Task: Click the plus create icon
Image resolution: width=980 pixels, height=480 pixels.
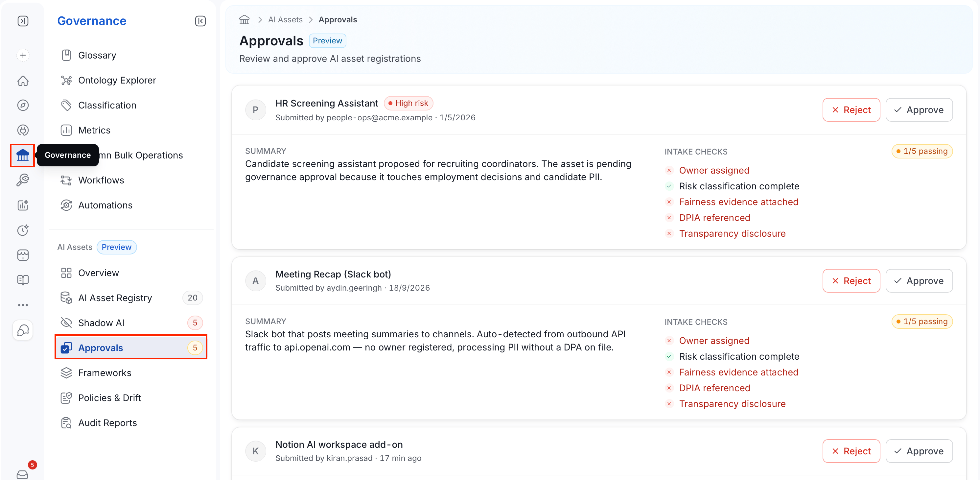Action: click(x=23, y=55)
